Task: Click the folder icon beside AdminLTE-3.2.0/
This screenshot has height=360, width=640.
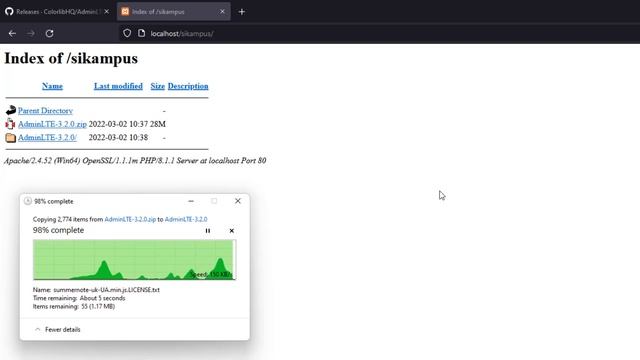Action: point(11,138)
